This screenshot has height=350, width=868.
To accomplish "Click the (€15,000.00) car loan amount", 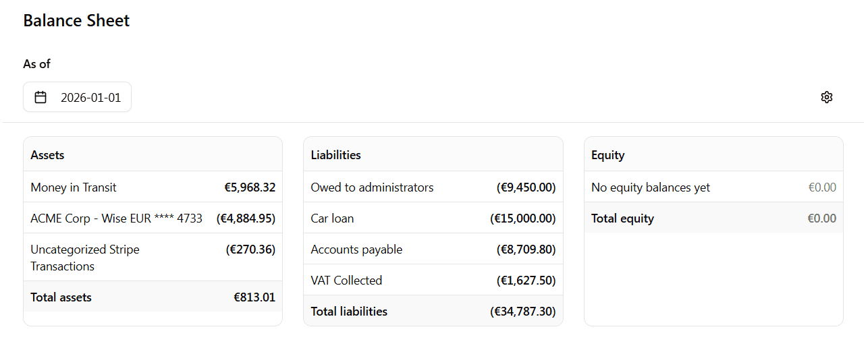I will [522, 218].
